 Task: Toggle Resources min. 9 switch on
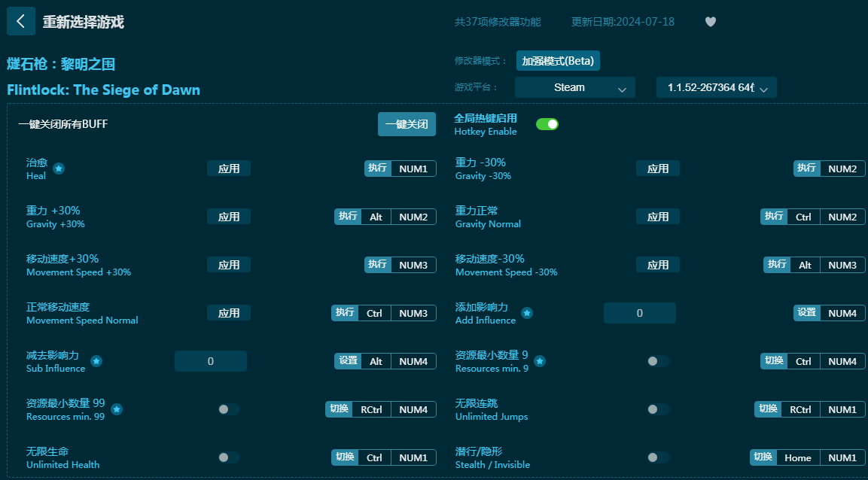(x=658, y=361)
